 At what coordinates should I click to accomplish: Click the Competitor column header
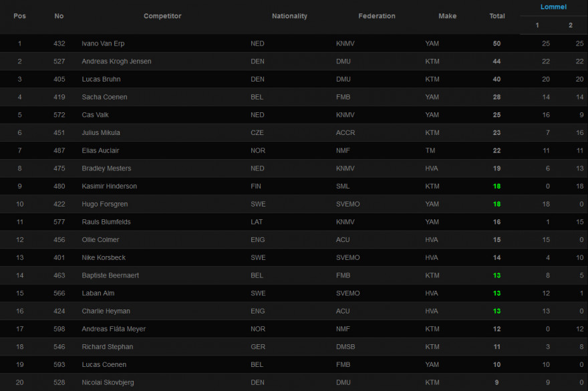(162, 16)
